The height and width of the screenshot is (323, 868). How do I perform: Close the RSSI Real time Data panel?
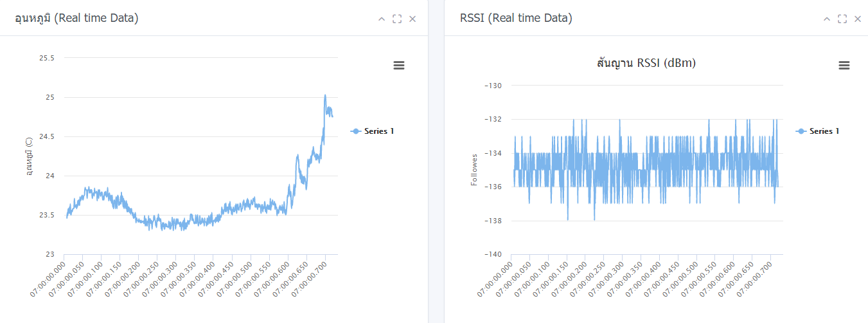click(x=858, y=19)
